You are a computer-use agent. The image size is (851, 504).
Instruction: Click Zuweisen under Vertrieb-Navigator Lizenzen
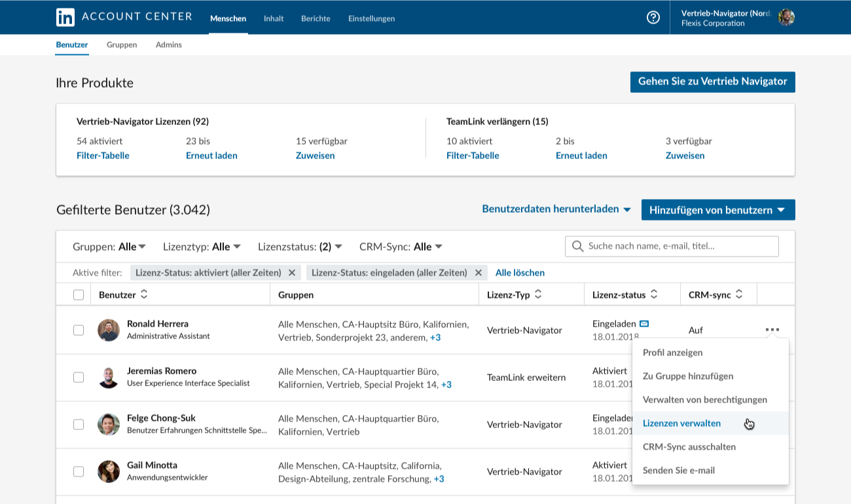(x=315, y=156)
